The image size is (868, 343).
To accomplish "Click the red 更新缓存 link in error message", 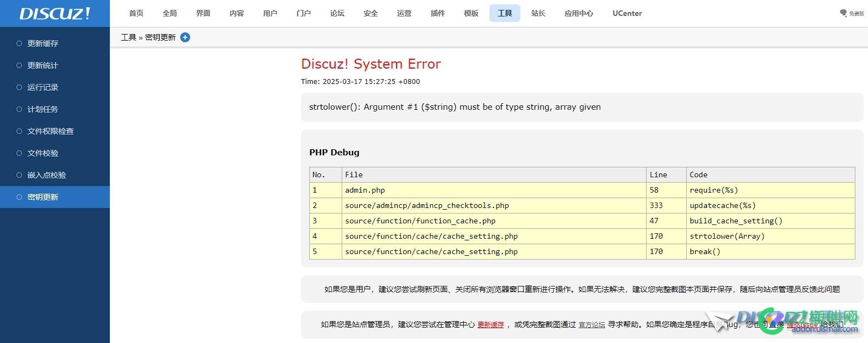I will (x=491, y=325).
